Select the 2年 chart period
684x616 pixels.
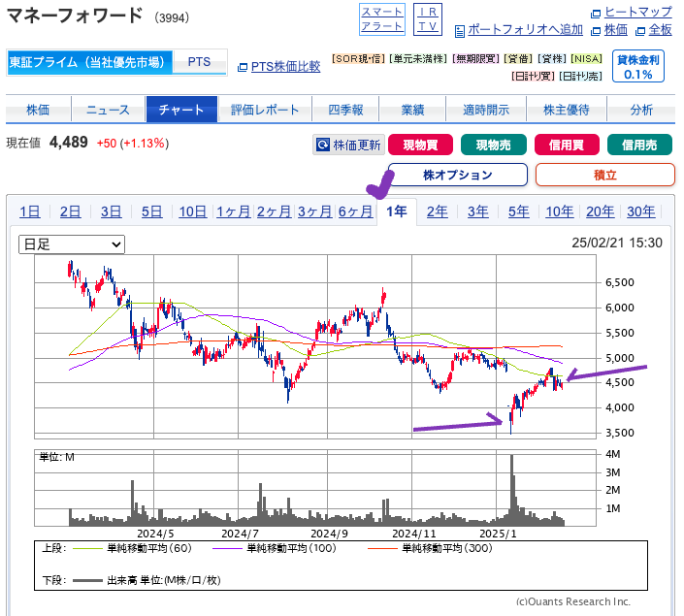pos(438,211)
